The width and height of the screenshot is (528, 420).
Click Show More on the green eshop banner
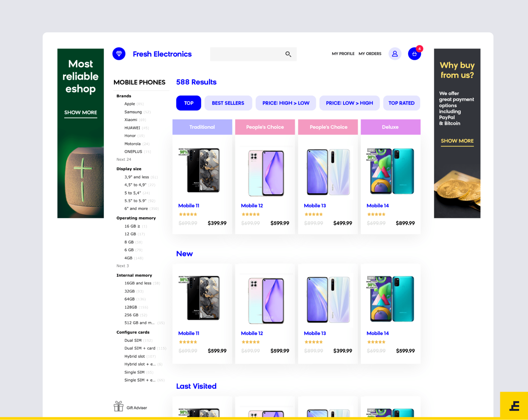click(81, 113)
